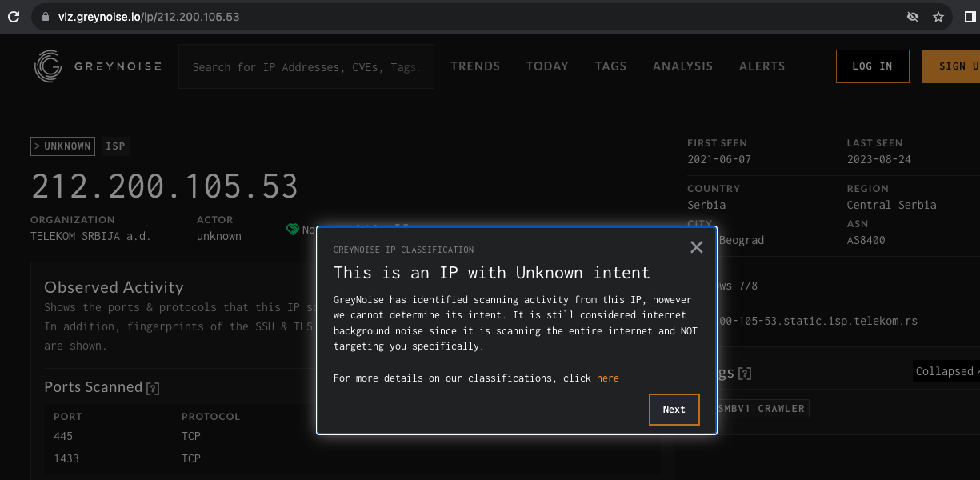Click the dialog title about Unknown intent

click(x=492, y=273)
